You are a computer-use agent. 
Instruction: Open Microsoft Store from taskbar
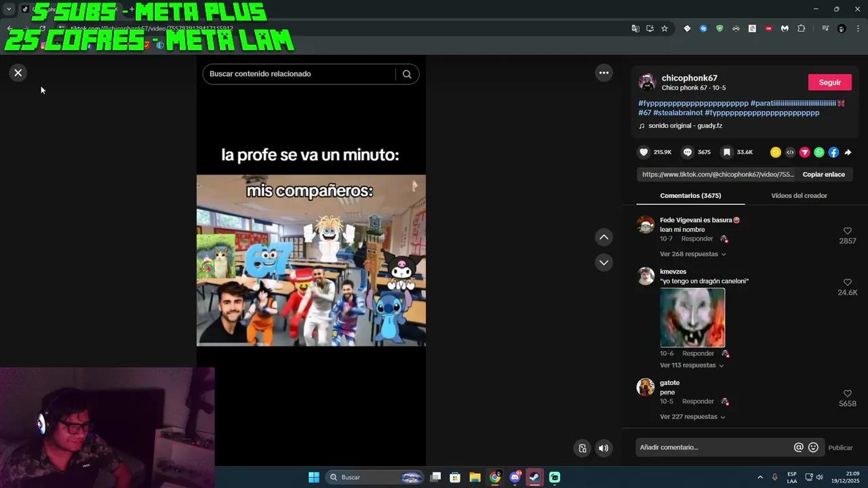[455, 477]
